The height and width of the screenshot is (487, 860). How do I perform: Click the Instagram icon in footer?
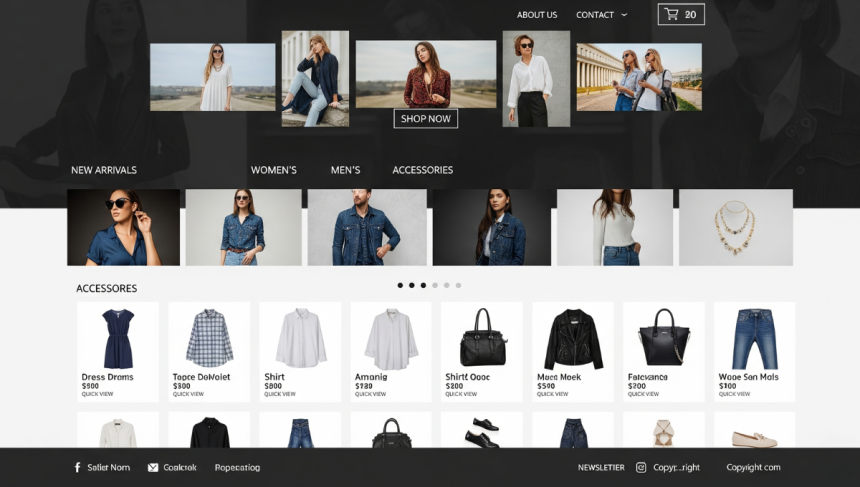[x=641, y=467]
